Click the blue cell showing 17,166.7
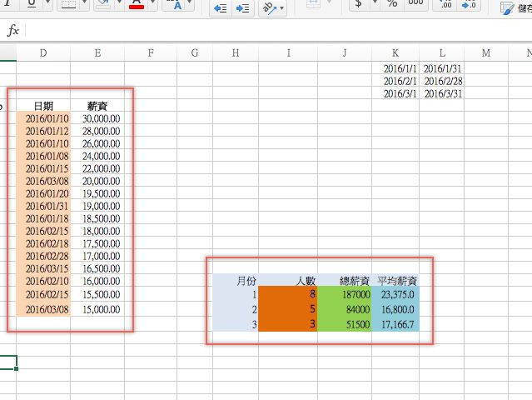Screen dimensions: 532x400 [395, 324]
